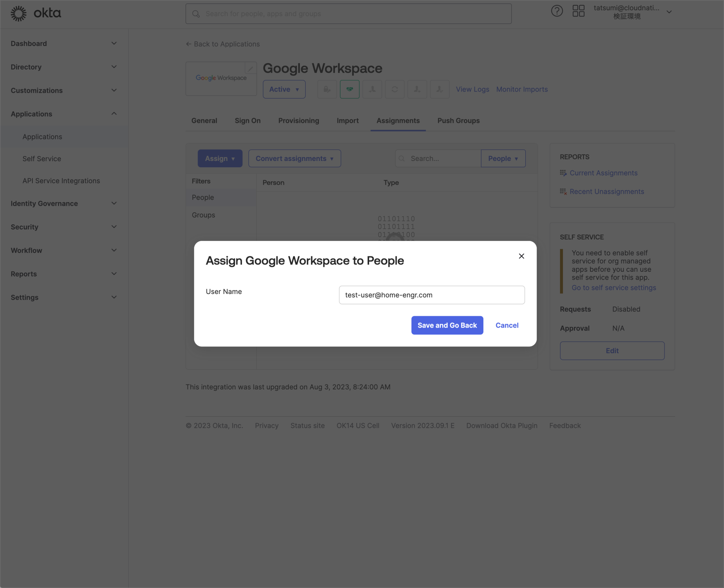Click the help question mark icon
This screenshot has width=724, height=588.
(x=557, y=11)
